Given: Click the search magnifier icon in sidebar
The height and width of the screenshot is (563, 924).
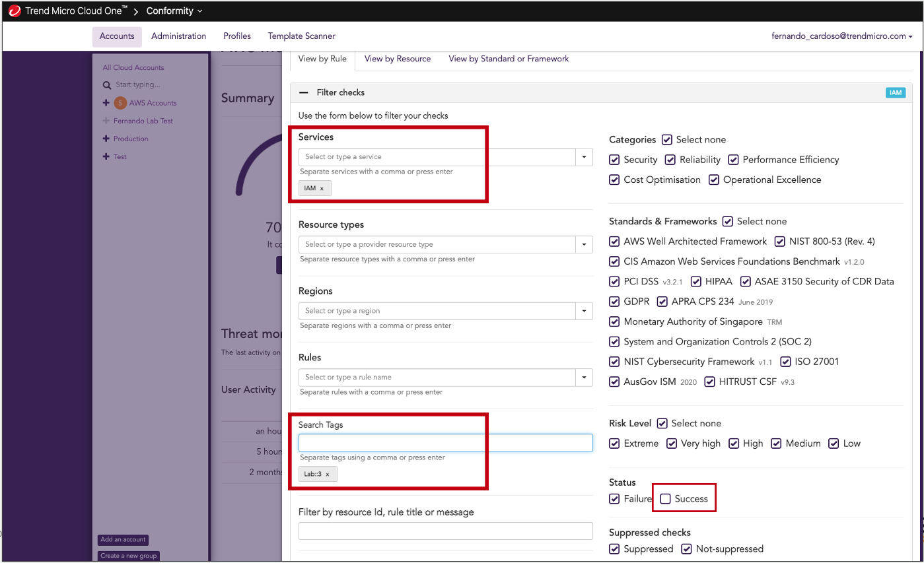Looking at the screenshot, I should coord(107,85).
